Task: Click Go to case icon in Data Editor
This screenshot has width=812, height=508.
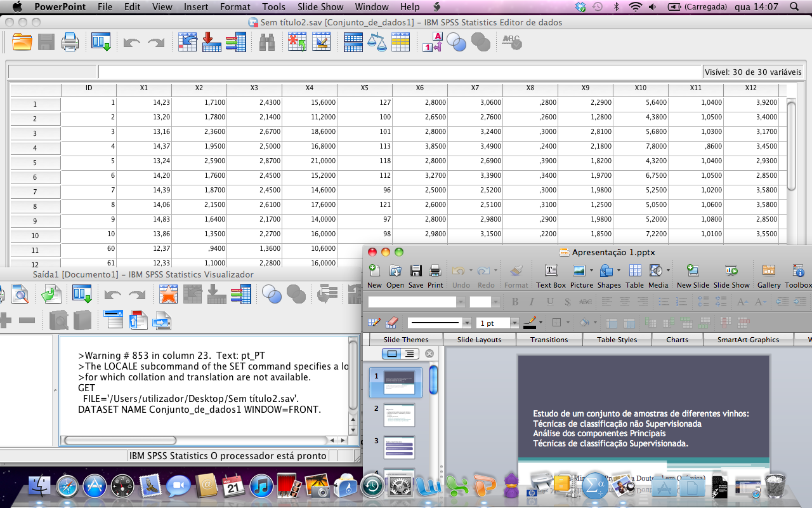Action: point(188,43)
